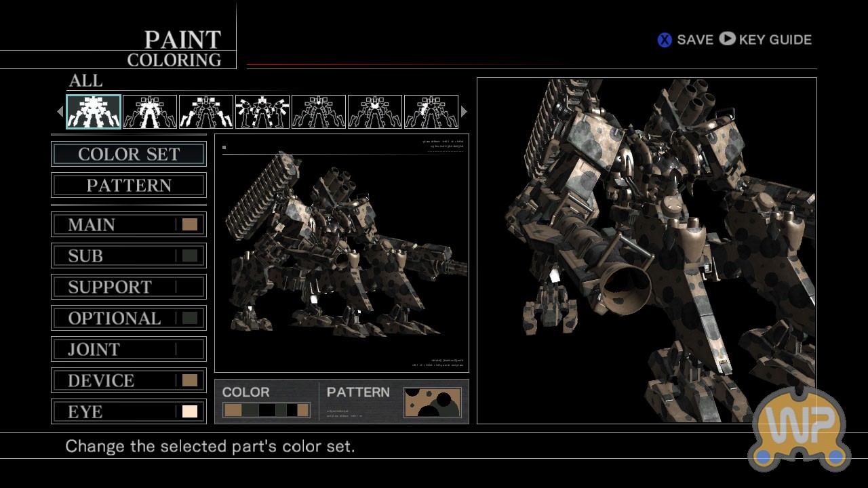
Task: Select the MAIN color entry
Action: coord(129,225)
